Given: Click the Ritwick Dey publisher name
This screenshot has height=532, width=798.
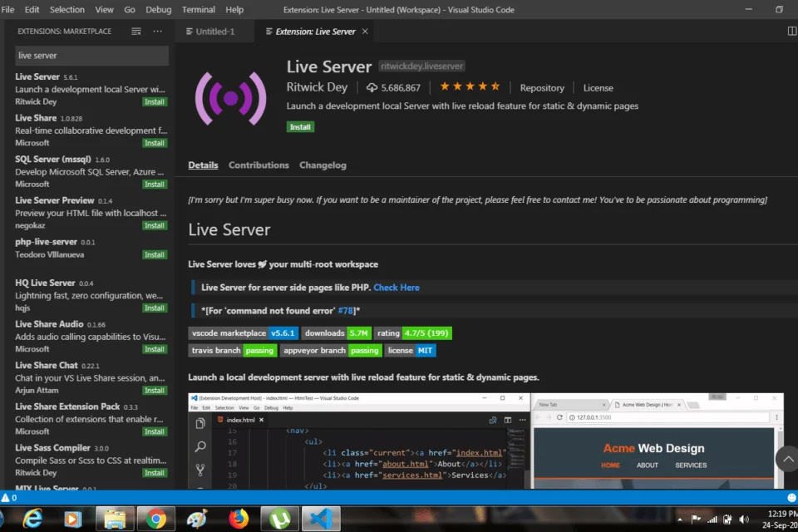Looking at the screenshot, I should 317,87.
